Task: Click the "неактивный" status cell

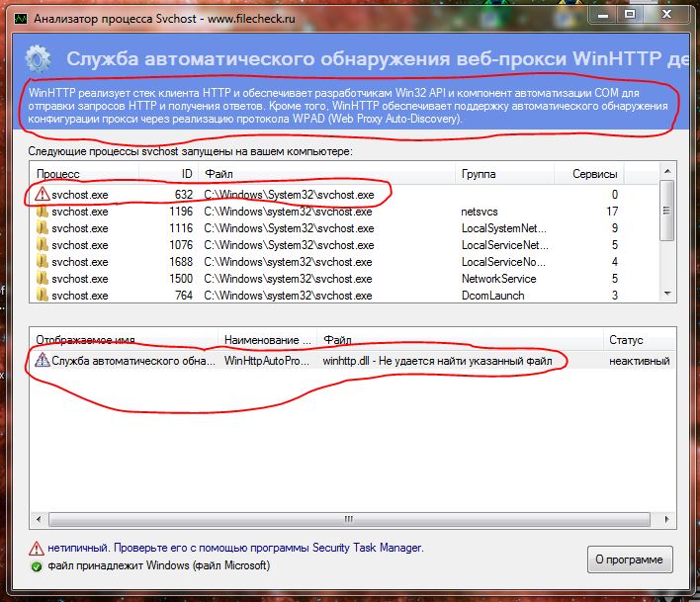Action: coord(640,361)
